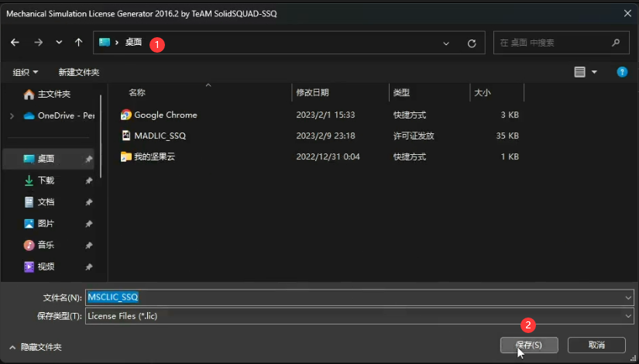This screenshot has width=639, height=364.
Task: Sort by the 名称 column header
Action: coord(137,92)
